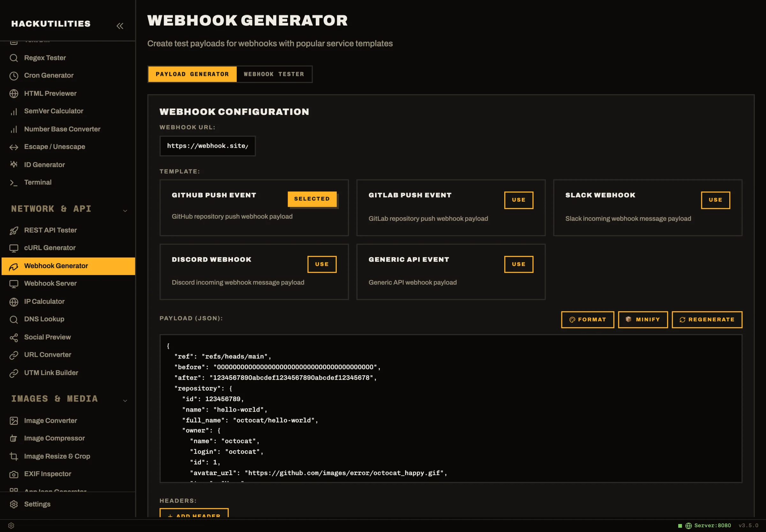The image size is (766, 532).
Task: Click the Social Preview share icon
Action: pyautogui.click(x=14, y=337)
